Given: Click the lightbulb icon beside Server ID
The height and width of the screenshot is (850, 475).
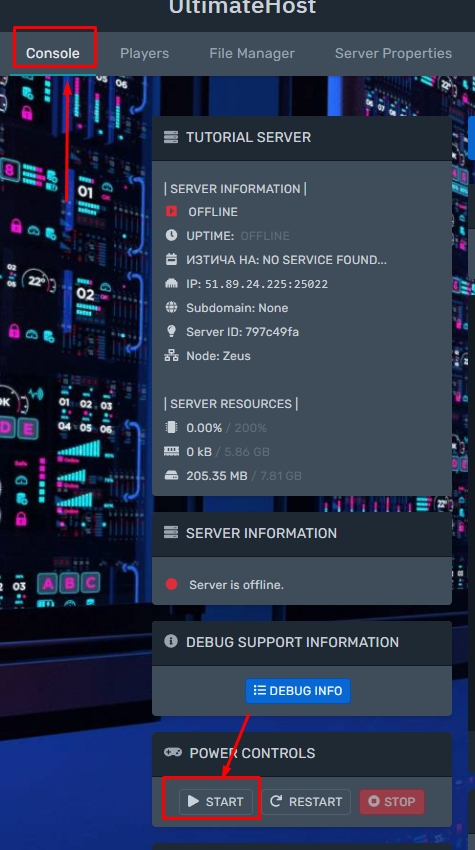Looking at the screenshot, I should 171,331.
